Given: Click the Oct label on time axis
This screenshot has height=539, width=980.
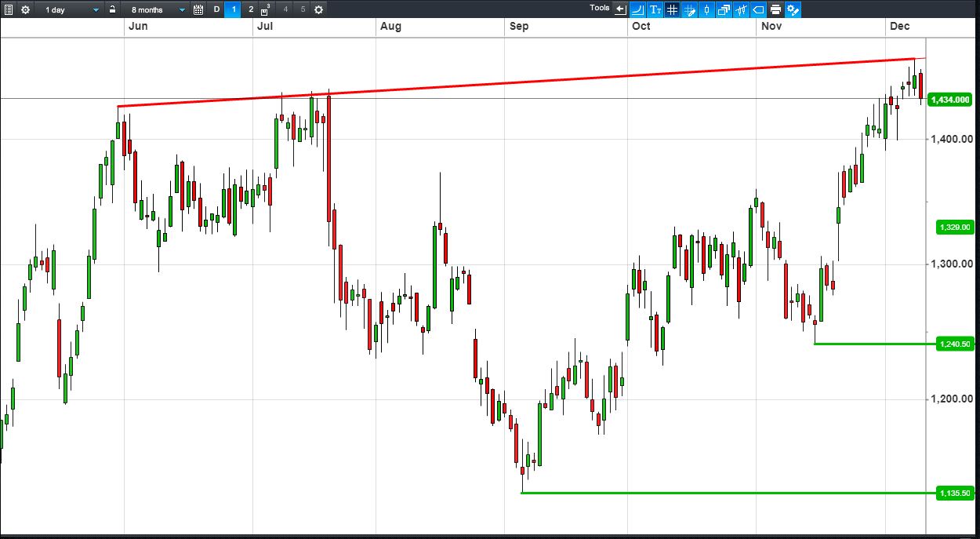Looking at the screenshot, I should coord(641,26).
